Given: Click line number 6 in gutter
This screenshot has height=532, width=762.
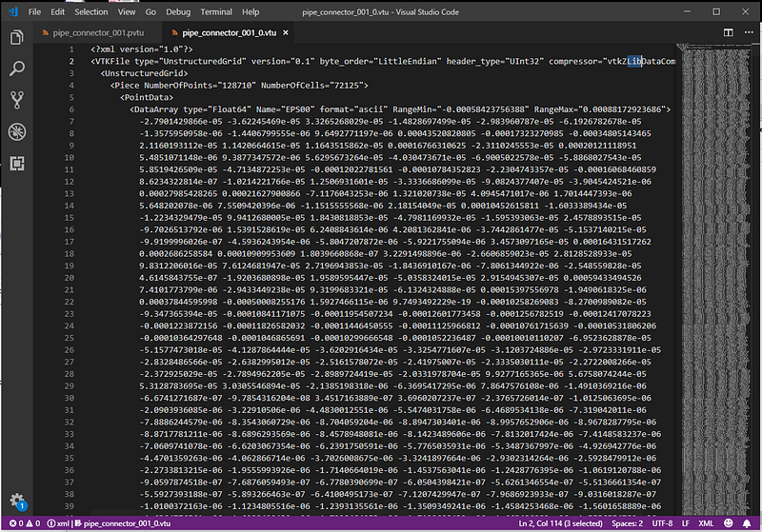Looking at the screenshot, I should point(71,109).
